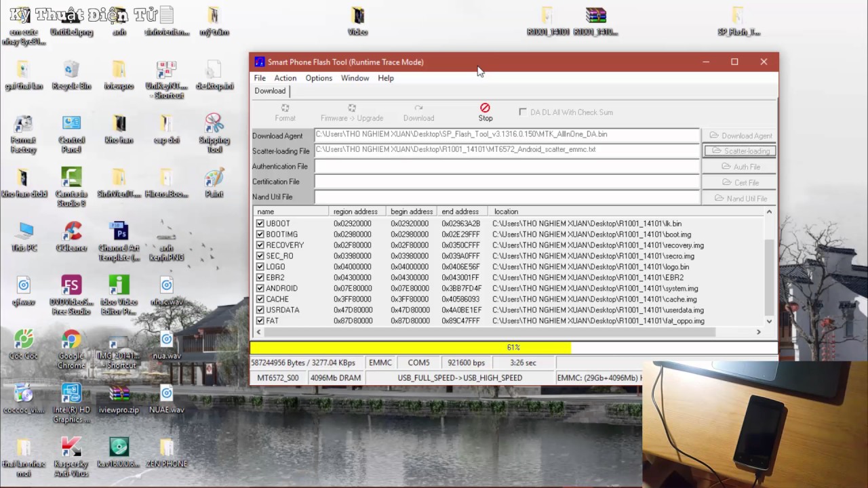The image size is (868, 488).
Task: Select the ZEN PHONE folder icon
Action: coord(166,452)
